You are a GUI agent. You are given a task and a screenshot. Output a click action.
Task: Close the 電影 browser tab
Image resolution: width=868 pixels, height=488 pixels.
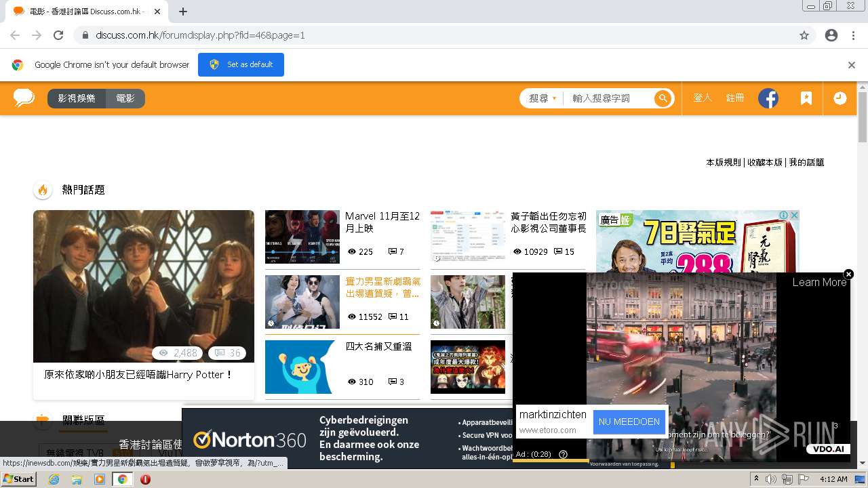[x=157, y=12]
